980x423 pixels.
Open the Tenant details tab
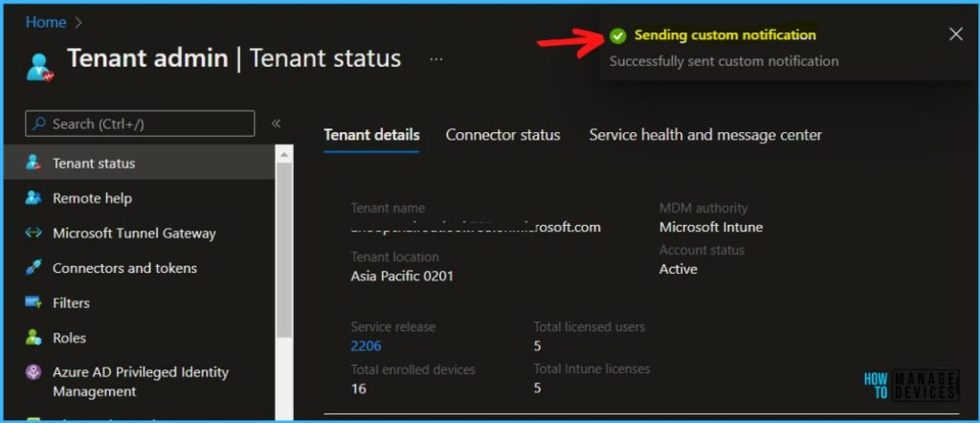371,135
